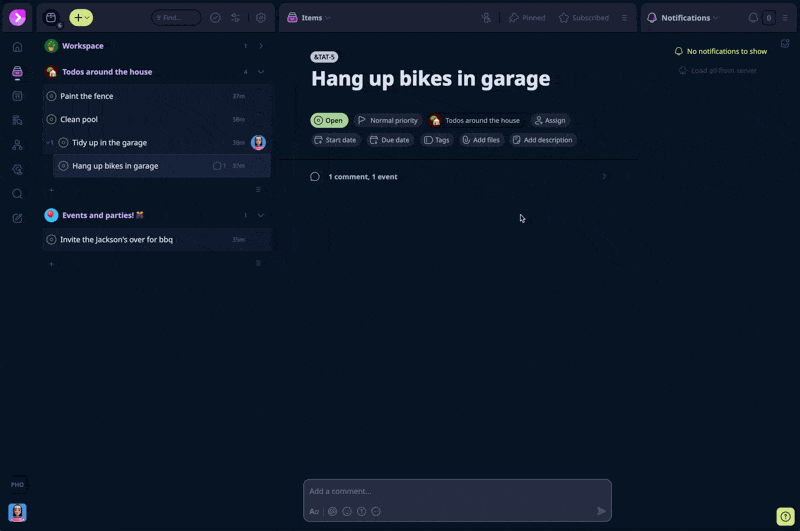Add item under Events and parties
Viewport: 800px width, 531px height.
click(x=51, y=264)
